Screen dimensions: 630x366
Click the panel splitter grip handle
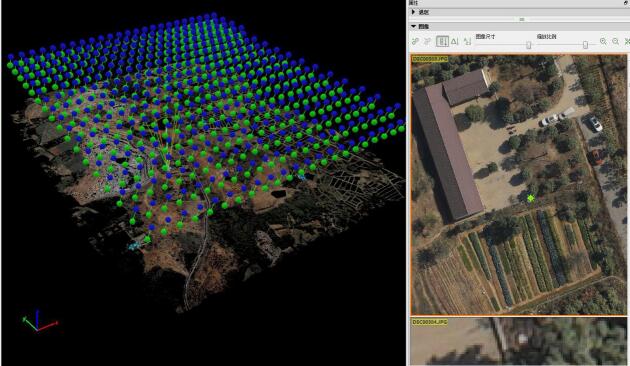coord(522,19)
